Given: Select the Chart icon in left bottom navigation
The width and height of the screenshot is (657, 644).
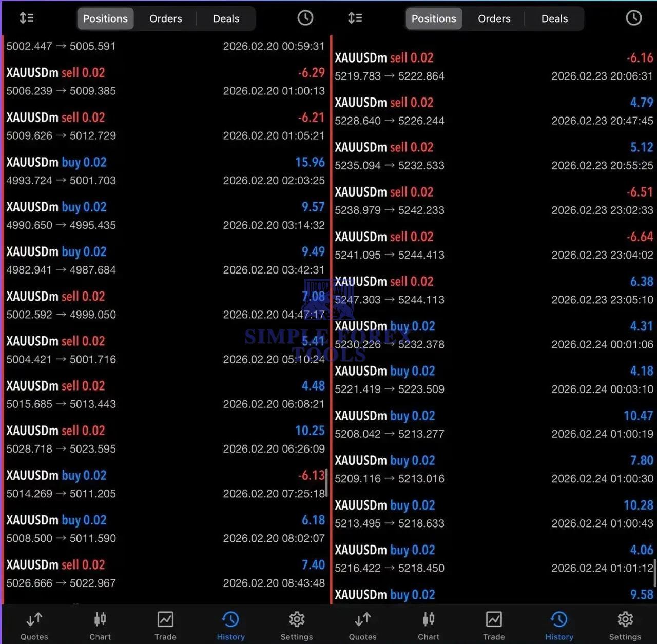Looking at the screenshot, I should 100,623.
